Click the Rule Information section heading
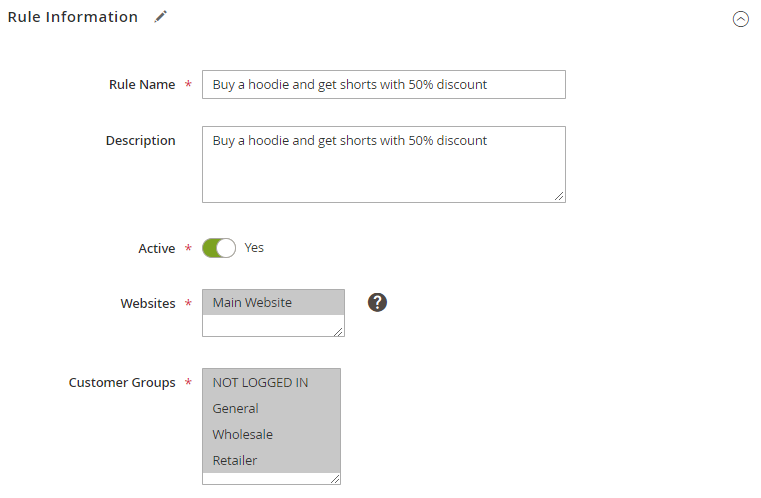The width and height of the screenshot is (761, 498). click(x=73, y=17)
